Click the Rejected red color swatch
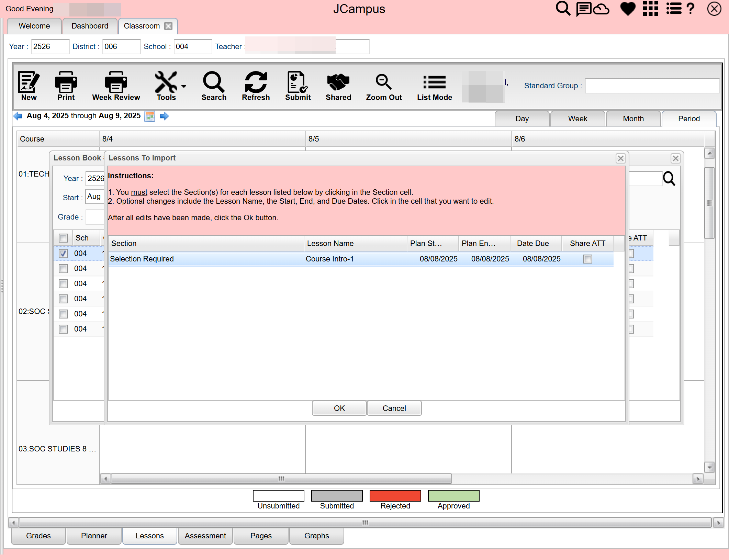This screenshot has height=560, width=729. (395, 495)
